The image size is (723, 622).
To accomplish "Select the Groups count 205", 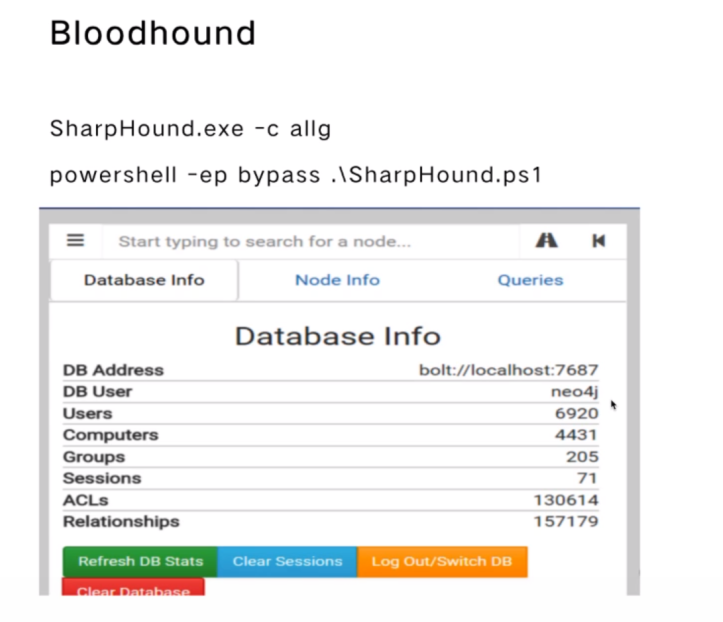I will (582, 457).
